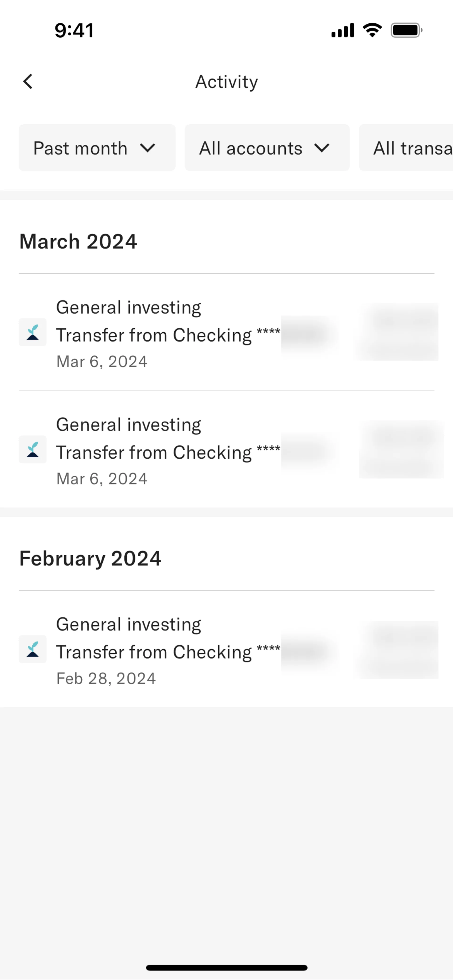Screen dimensions: 453x980
Task: Expand the All accounts filter dropdown
Action: coord(267,148)
